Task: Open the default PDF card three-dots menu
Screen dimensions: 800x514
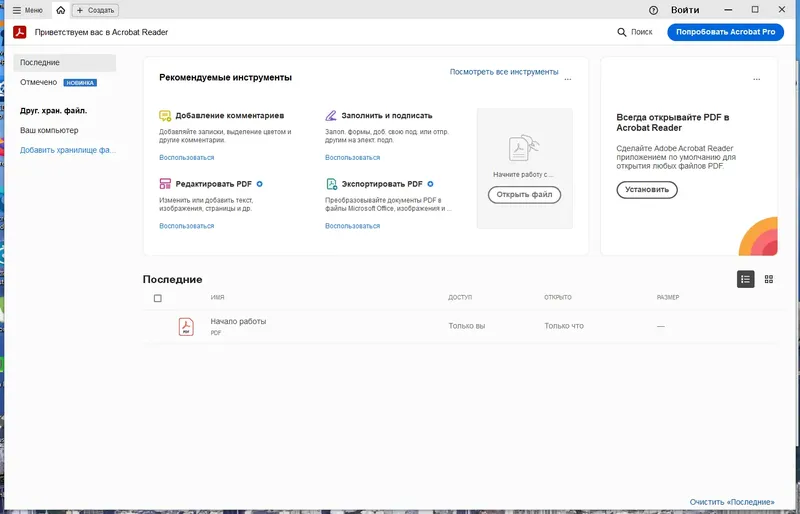Action: (757, 79)
